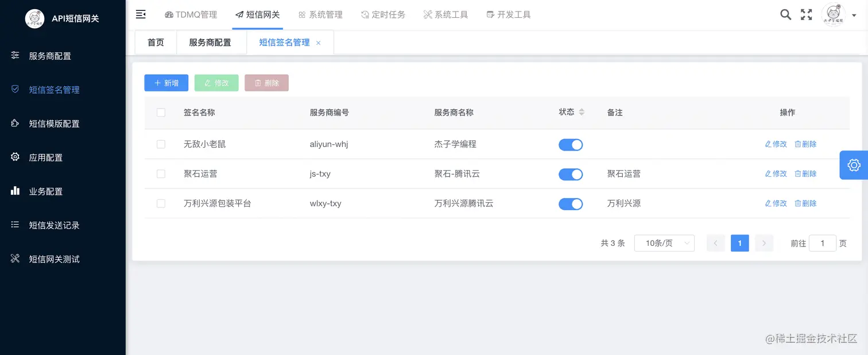
Task: Select 短信模版配置 in the sidebar
Action: (55, 123)
